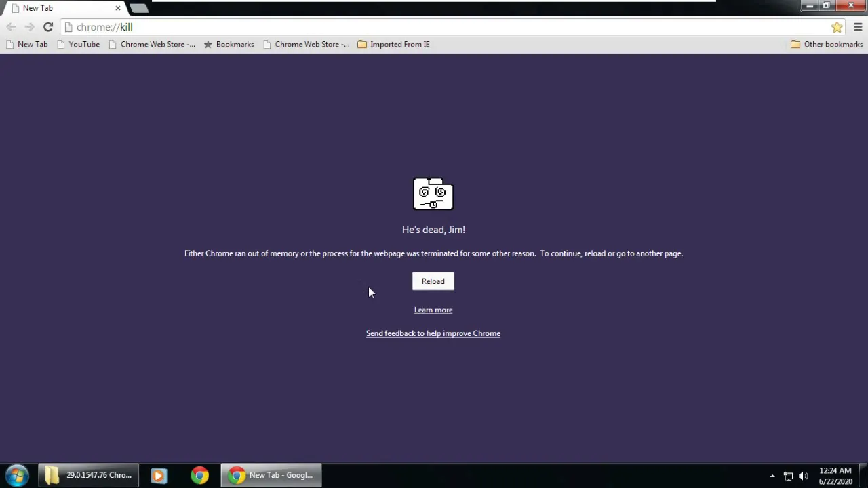This screenshot has height=488, width=868.
Task: Open the YouTube bookmark
Action: point(78,44)
